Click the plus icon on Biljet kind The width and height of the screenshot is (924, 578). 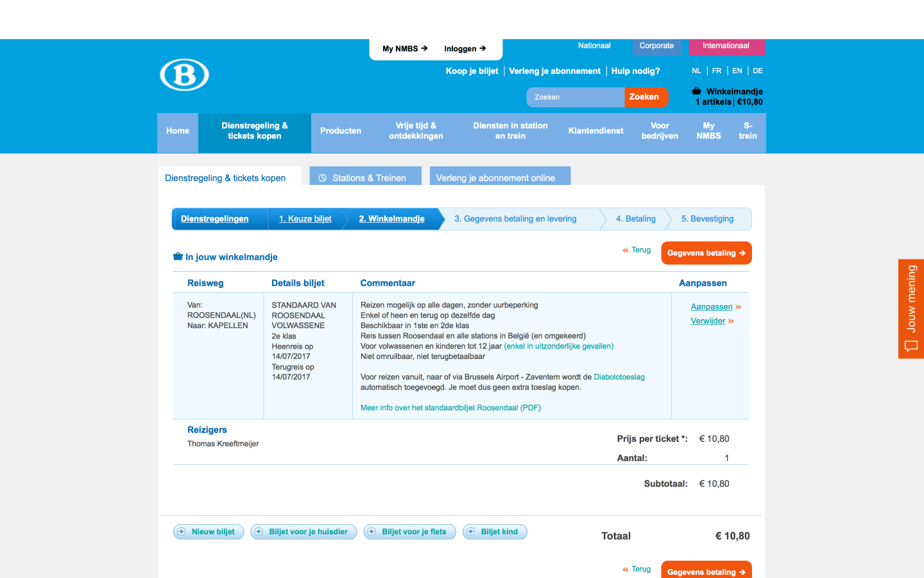[x=471, y=532]
